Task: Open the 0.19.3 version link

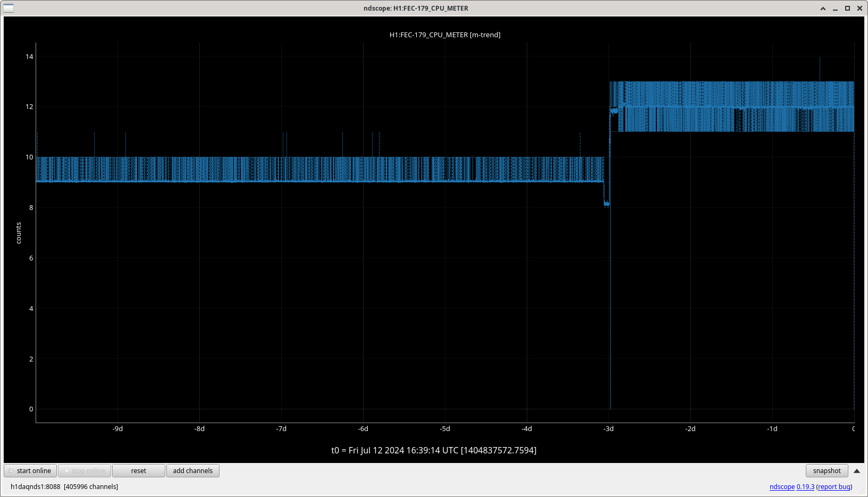Action: (805, 487)
